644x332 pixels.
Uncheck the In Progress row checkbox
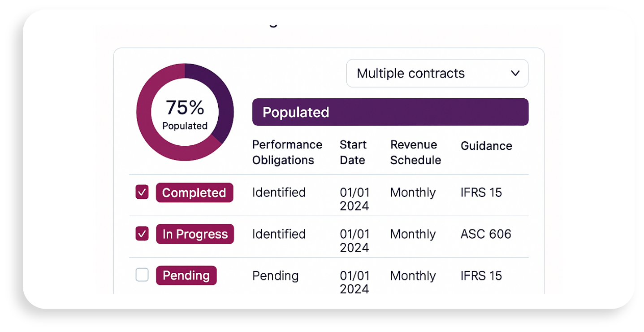[142, 234]
